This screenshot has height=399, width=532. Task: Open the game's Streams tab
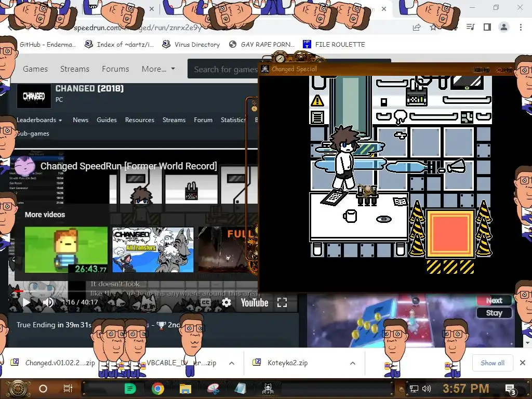click(x=174, y=120)
